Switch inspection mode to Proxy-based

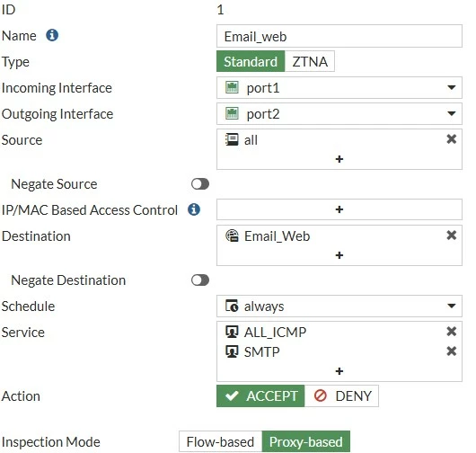pyautogui.click(x=306, y=441)
